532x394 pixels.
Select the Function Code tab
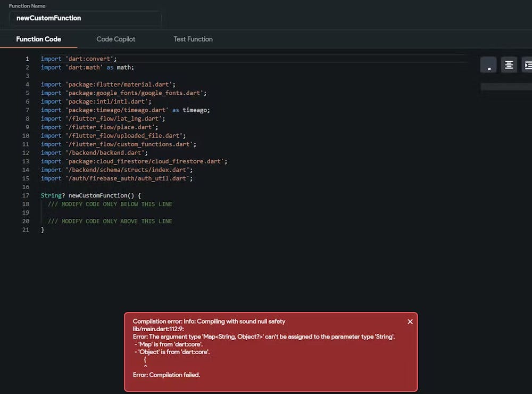38,39
